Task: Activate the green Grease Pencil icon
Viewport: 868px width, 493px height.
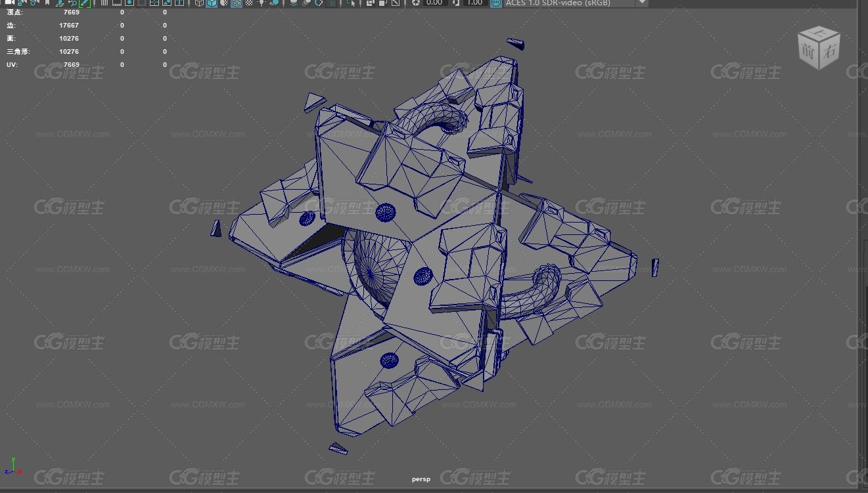Action: [x=85, y=3]
